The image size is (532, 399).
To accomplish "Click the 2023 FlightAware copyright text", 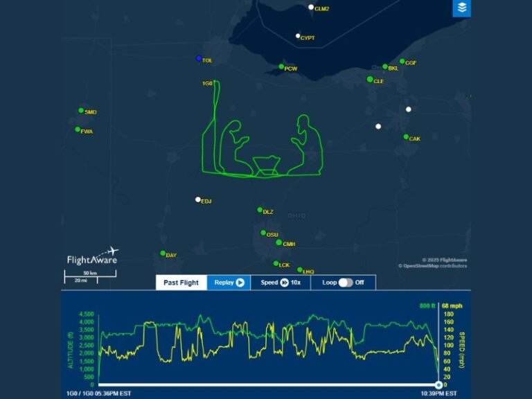I will click(445, 260).
